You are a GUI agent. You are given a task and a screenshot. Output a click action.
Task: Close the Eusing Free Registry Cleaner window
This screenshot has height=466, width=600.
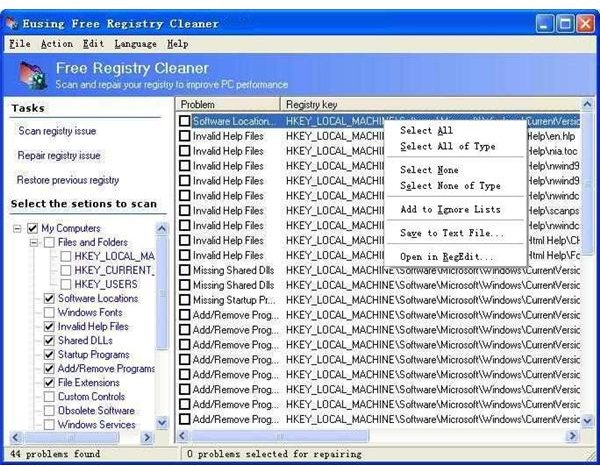tap(585, 24)
